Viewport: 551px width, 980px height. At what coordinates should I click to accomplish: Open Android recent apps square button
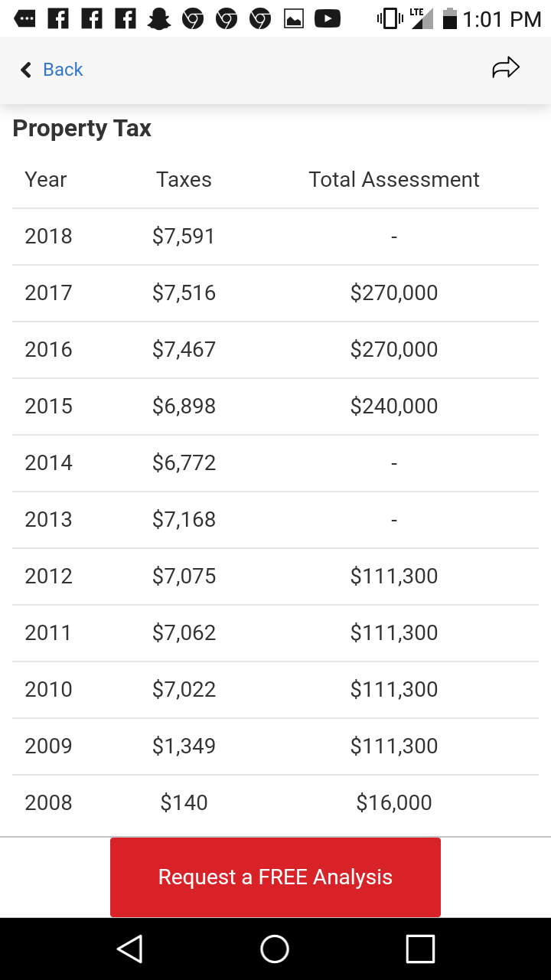coord(420,949)
